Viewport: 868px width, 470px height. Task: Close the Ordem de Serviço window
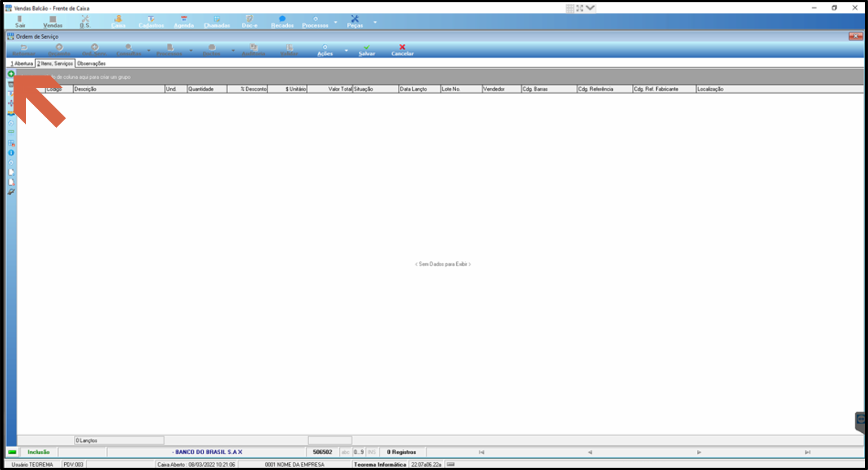856,36
